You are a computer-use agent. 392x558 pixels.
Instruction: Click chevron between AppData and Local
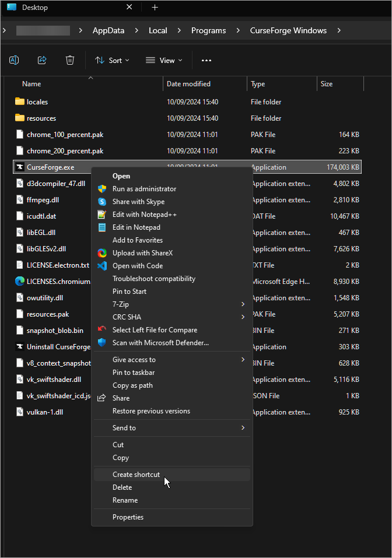click(x=136, y=30)
